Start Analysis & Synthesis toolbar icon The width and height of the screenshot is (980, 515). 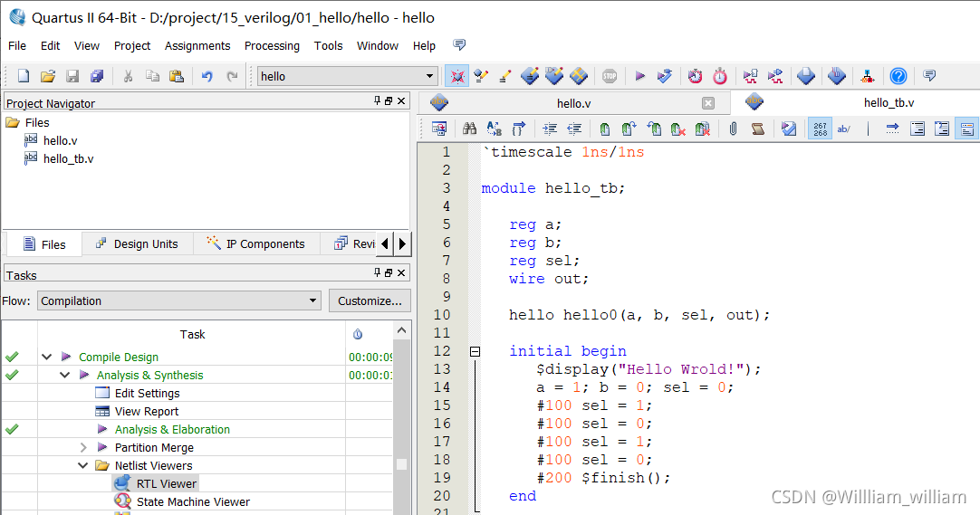665,76
